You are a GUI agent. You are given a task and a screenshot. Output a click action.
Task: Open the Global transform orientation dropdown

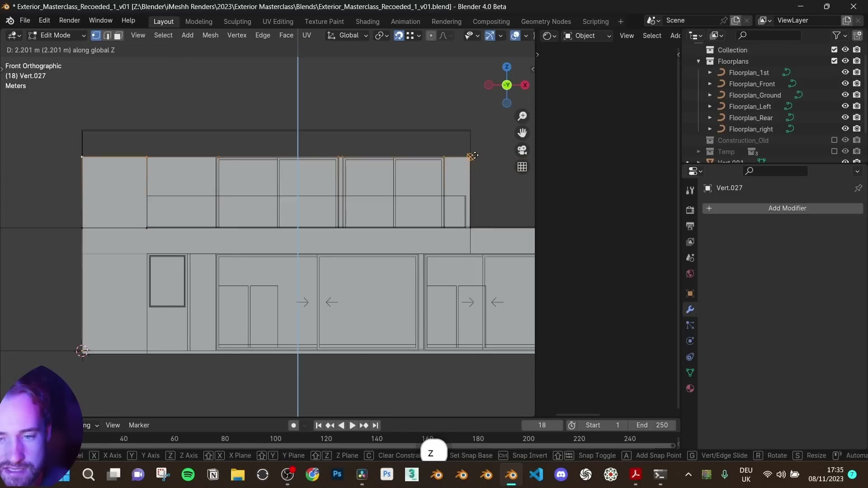click(x=348, y=35)
